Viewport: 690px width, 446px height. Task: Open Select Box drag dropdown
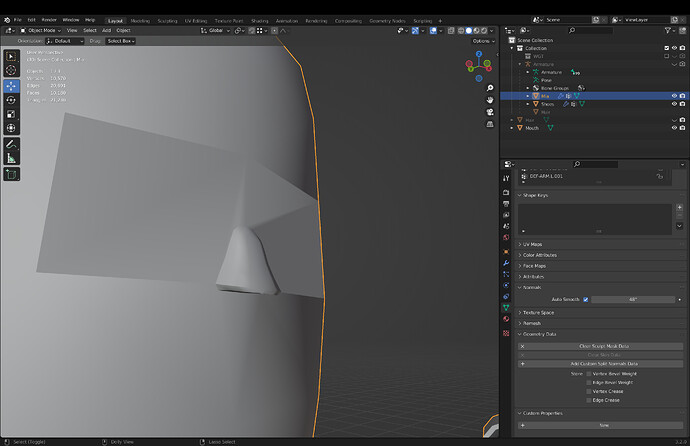pos(121,41)
